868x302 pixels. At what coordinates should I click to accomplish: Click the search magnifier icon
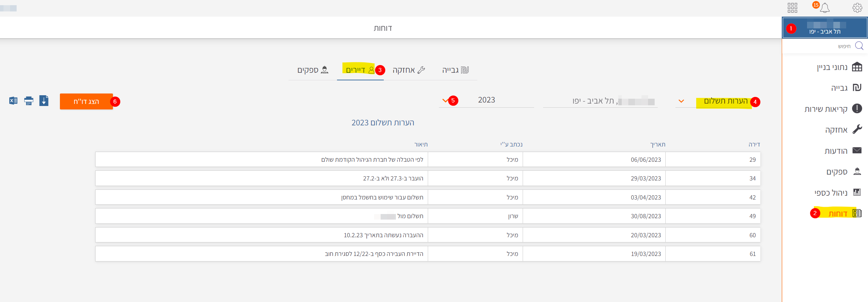[x=859, y=46]
